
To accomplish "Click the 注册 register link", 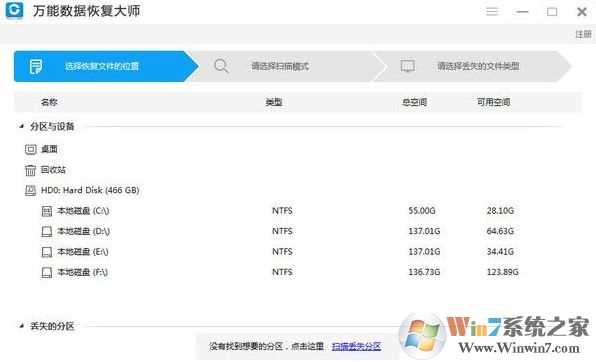I will click(583, 34).
